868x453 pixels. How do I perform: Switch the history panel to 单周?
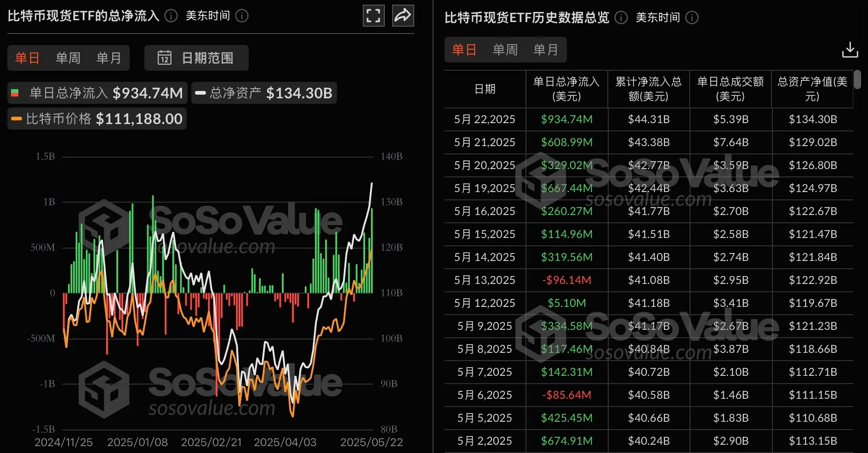505,50
